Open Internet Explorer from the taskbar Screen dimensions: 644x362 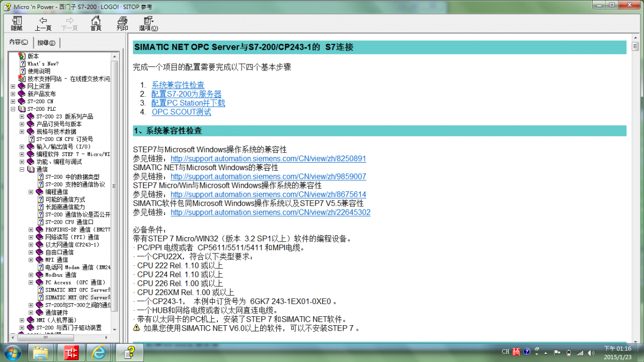tap(99, 352)
